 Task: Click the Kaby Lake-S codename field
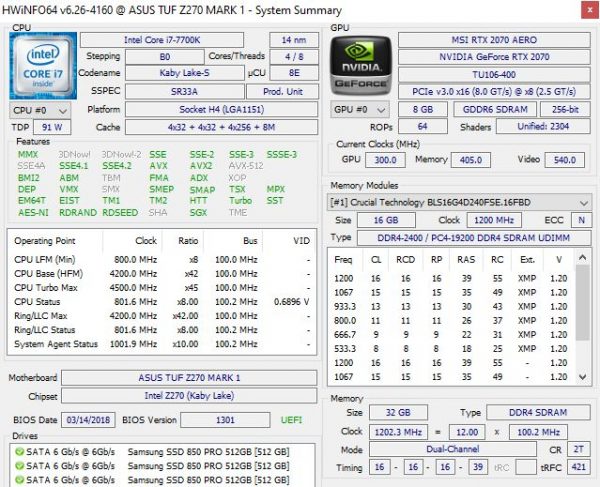pos(184,73)
